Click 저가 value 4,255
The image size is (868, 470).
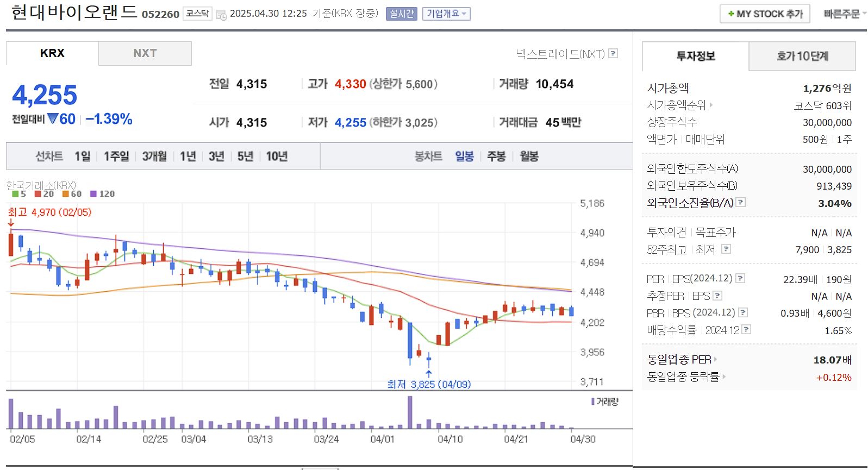[351, 122]
